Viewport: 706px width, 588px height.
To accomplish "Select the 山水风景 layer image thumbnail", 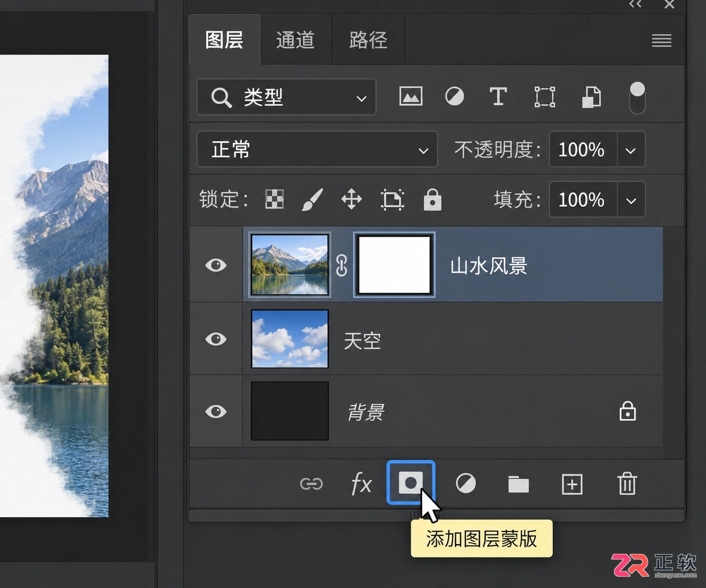I will point(290,264).
